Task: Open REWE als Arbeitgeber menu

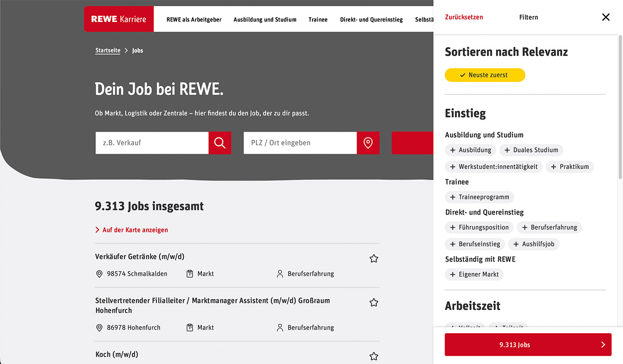Action: coord(194,20)
